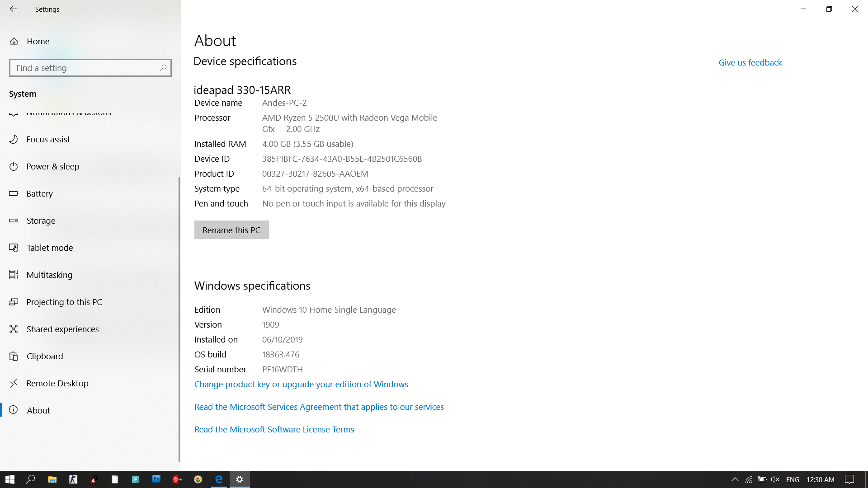Select the Installed on date 06/10/2019
The image size is (868, 488).
coord(283,339)
